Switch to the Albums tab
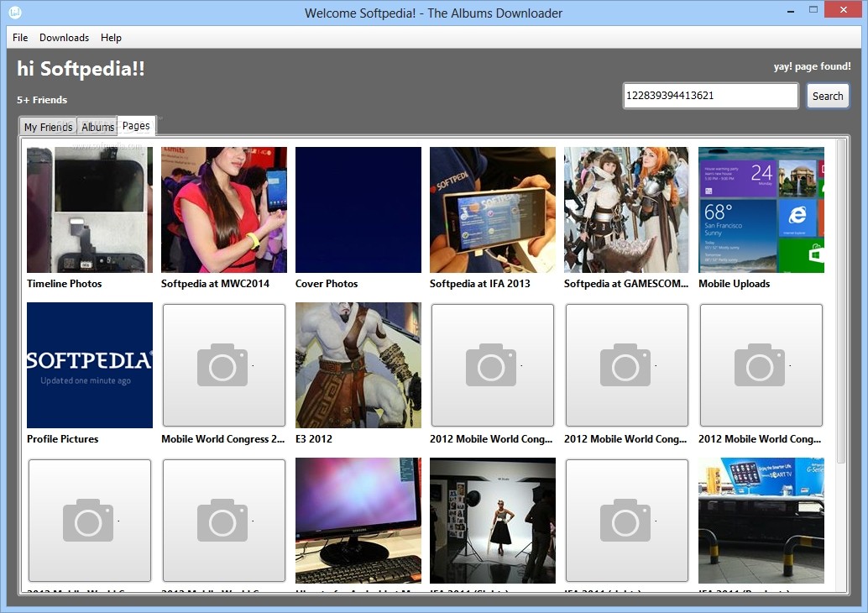Image resolution: width=868 pixels, height=613 pixels. 97,127
